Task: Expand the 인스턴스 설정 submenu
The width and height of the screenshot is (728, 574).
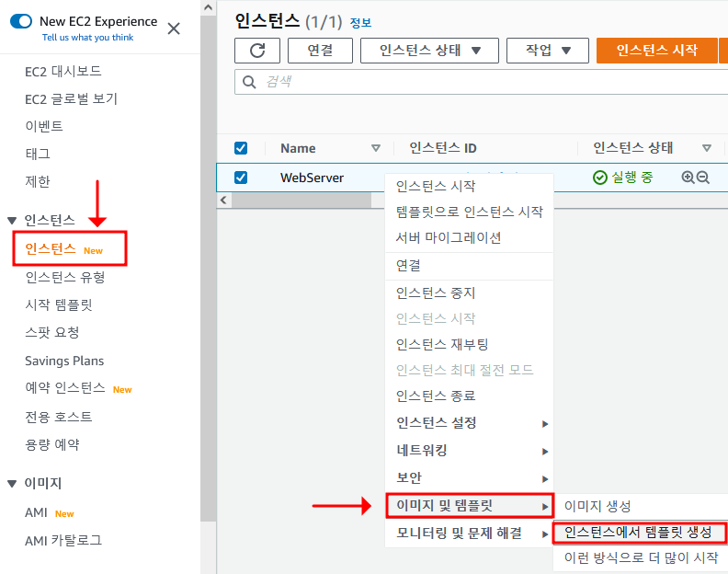Action: [470, 423]
